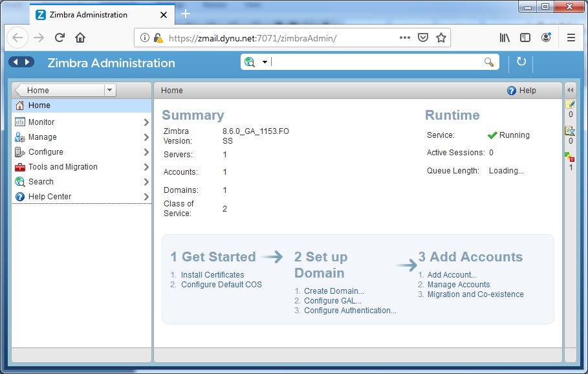Open the task checklist status icon showing 0

tap(571, 131)
